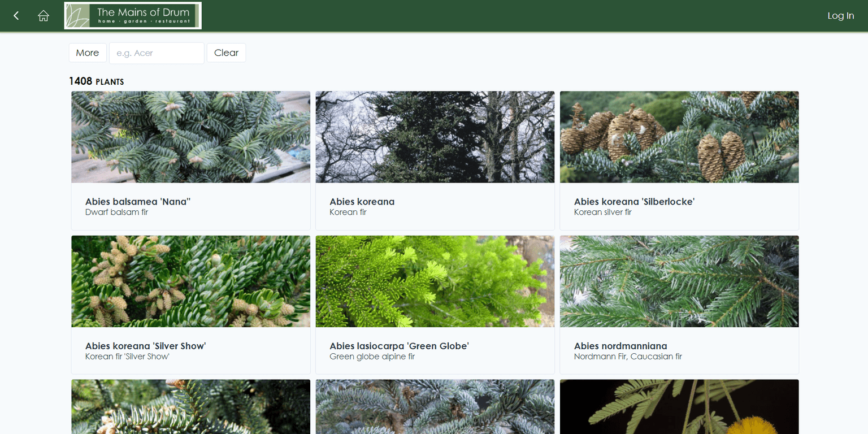Expand the More filters button
The height and width of the screenshot is (434, 868).
[88, 53]
